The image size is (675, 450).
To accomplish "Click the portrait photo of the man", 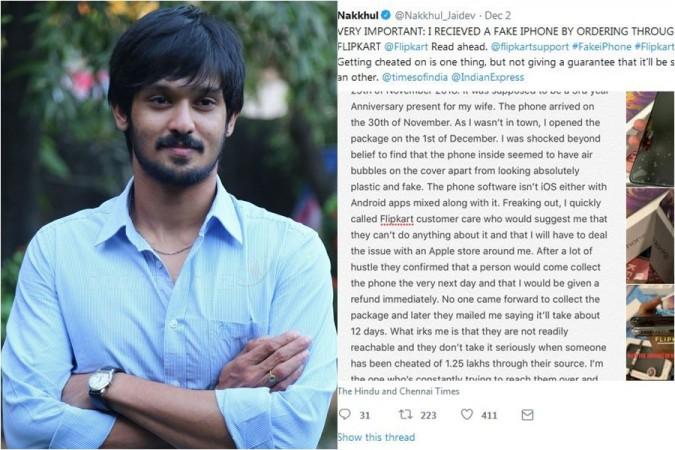I will tap(169, 225).
